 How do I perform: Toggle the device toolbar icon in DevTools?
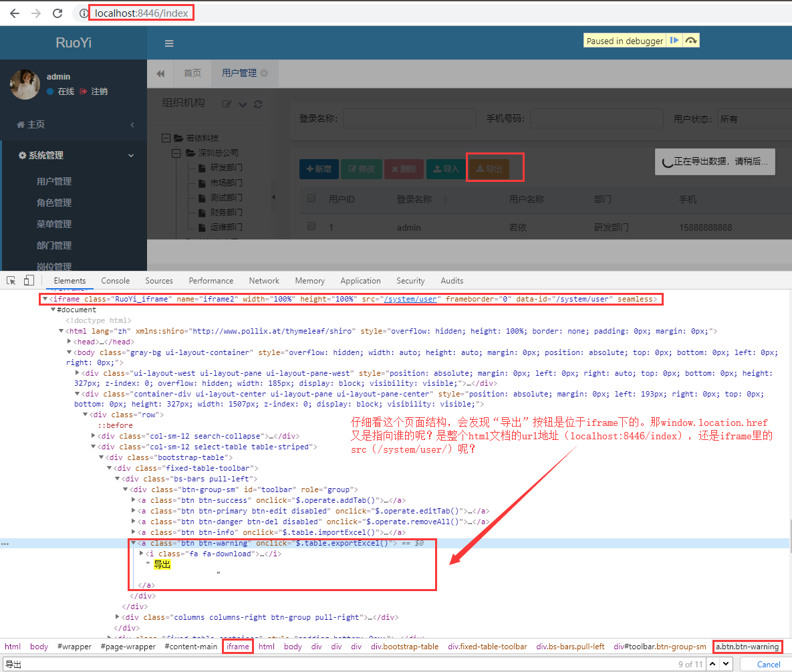tap(27, 279)
